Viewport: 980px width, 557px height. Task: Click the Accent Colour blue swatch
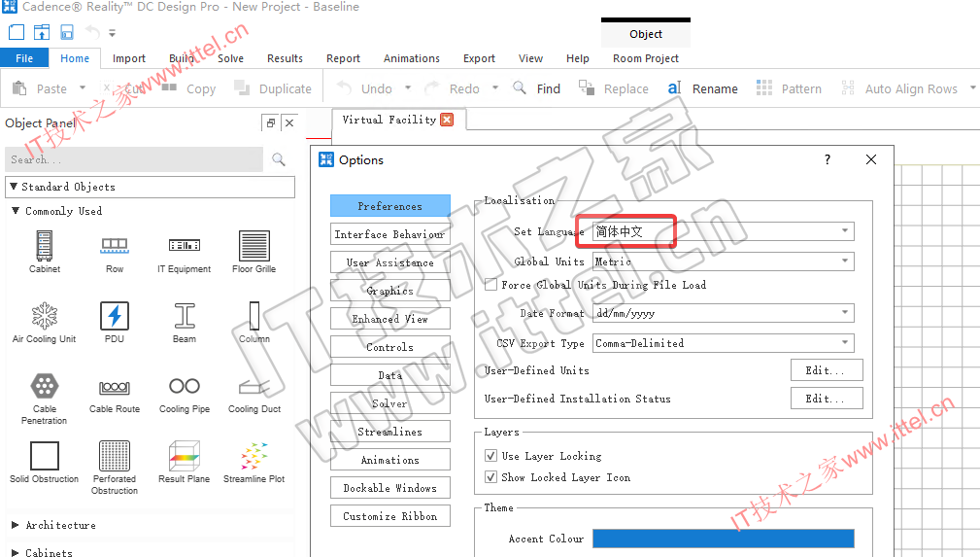click(724, 539)
